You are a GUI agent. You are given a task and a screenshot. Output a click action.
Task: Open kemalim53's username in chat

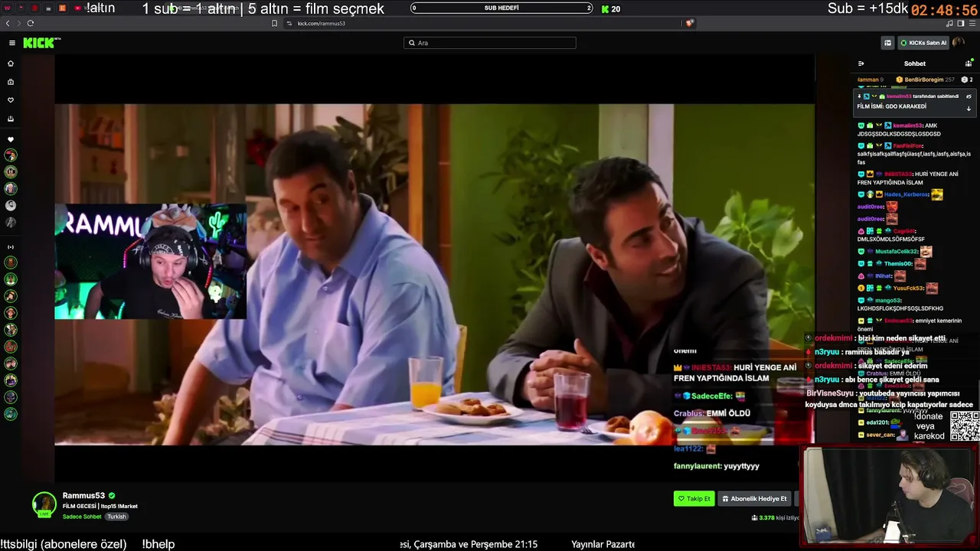pos(907,126)
